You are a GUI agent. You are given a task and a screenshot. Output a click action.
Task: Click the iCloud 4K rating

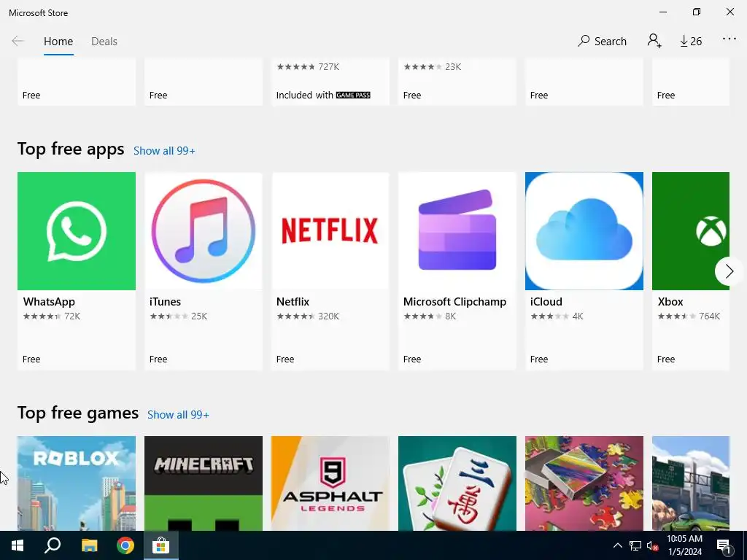[x=557, y=316]
